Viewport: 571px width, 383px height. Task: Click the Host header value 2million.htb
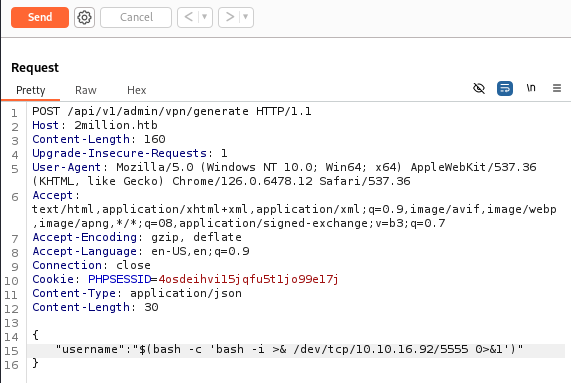[x=116, y=125]
